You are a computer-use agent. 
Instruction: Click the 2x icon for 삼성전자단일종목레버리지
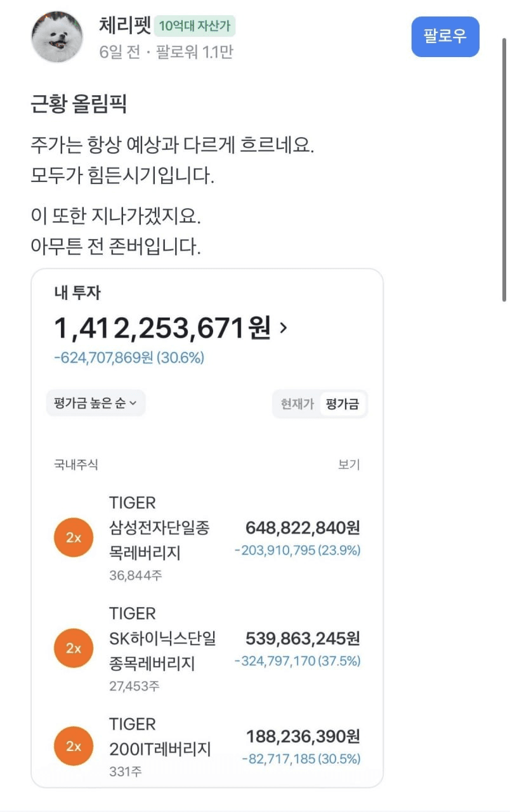coord(74,538)
